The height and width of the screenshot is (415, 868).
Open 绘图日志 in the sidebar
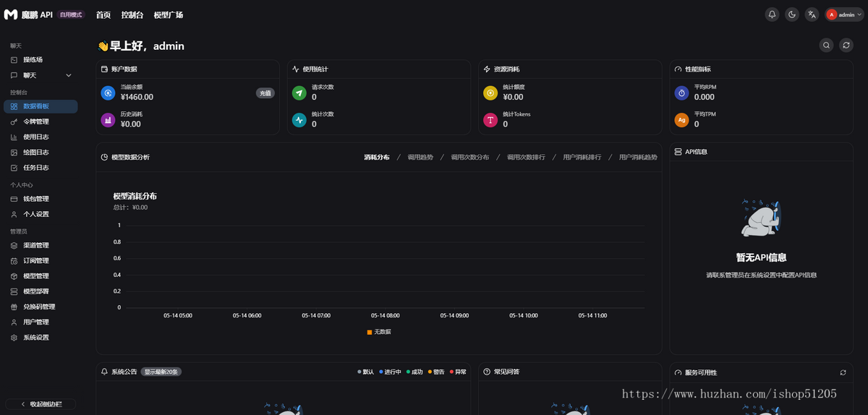[41, 153]
